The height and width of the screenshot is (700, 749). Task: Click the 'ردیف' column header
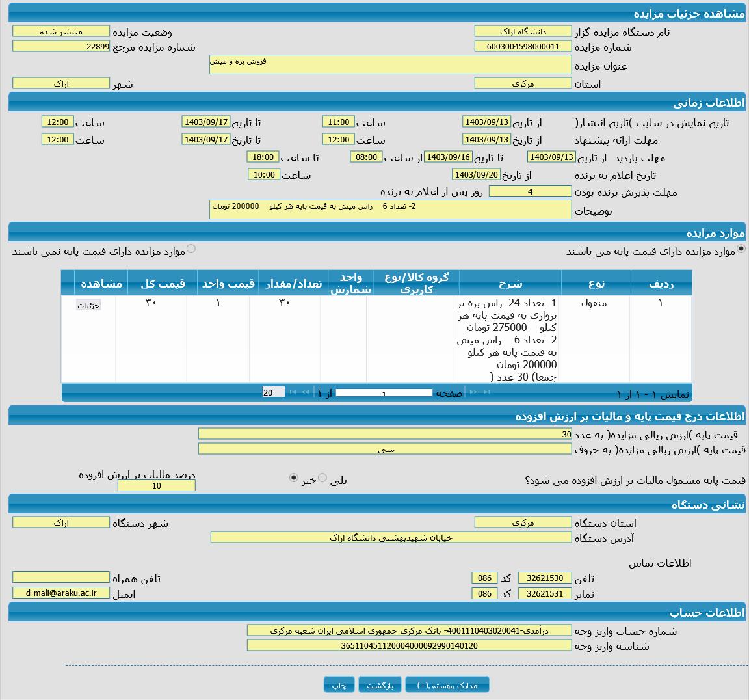[661, 283]
